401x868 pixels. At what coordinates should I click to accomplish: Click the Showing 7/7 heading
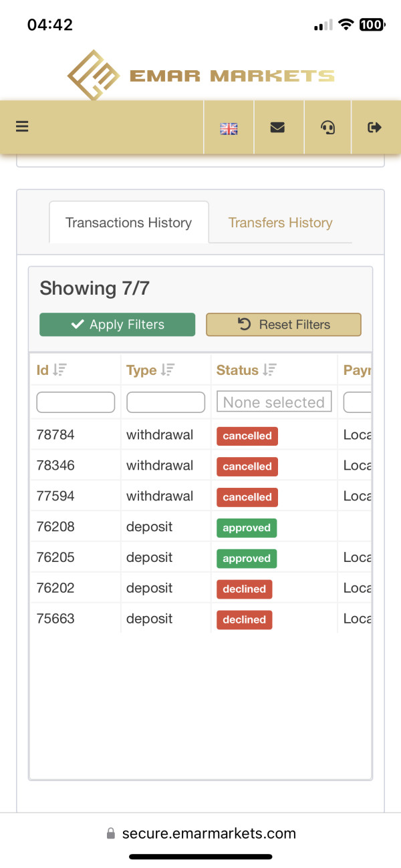pyautogui.click(x=94, y=289)
